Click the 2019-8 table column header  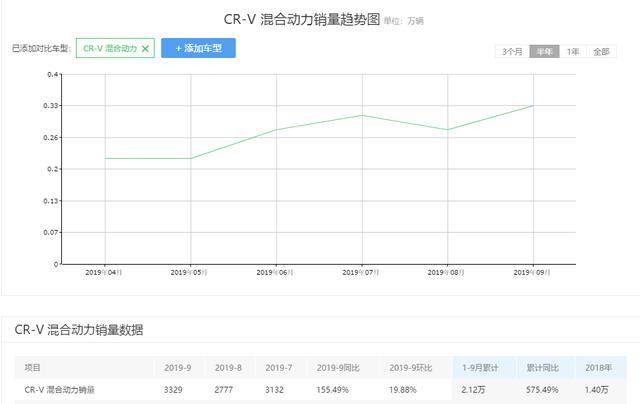228,368
